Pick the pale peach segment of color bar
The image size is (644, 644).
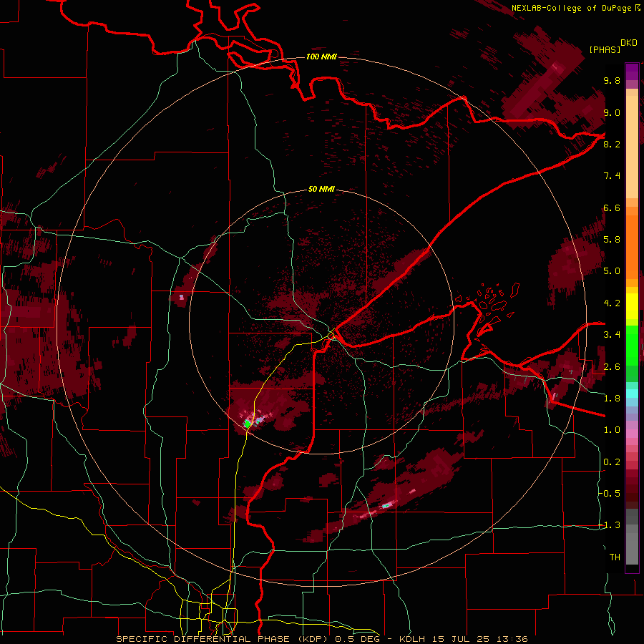point(632,148)
